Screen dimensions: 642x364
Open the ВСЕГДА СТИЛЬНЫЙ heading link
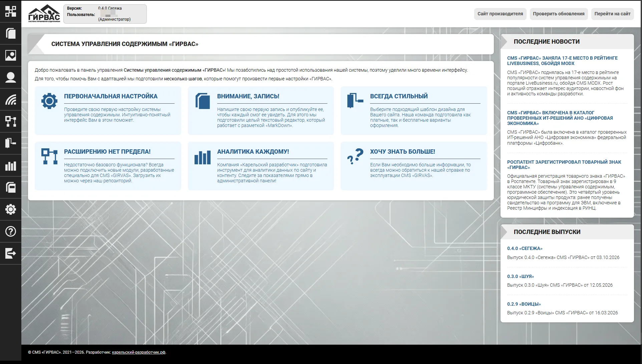(x=399, y=96)
